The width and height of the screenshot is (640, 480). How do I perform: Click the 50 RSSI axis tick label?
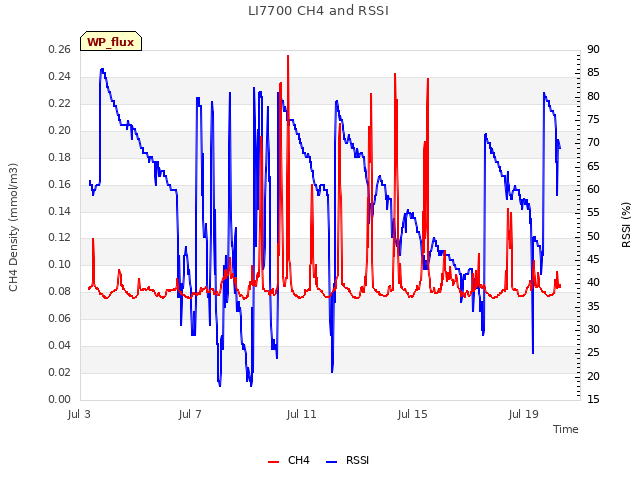[x=593, y=236]
